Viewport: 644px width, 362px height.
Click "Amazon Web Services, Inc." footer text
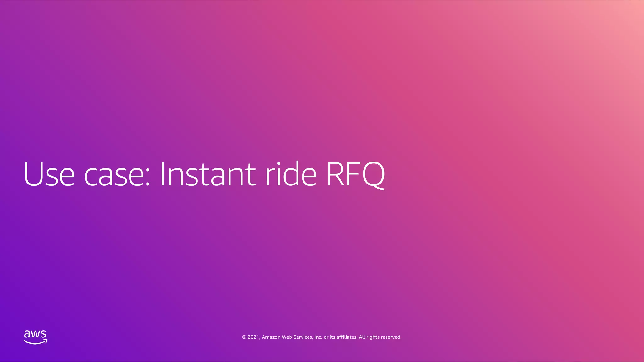(292, 337)
